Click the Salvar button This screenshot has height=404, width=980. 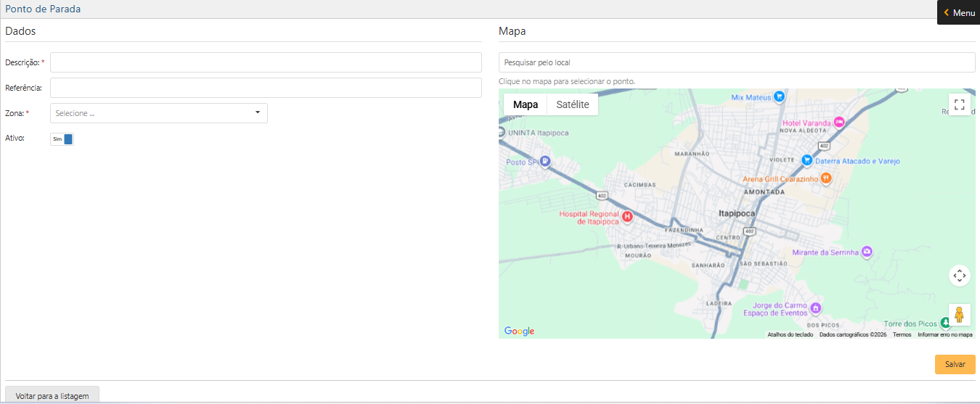[955, 364]
